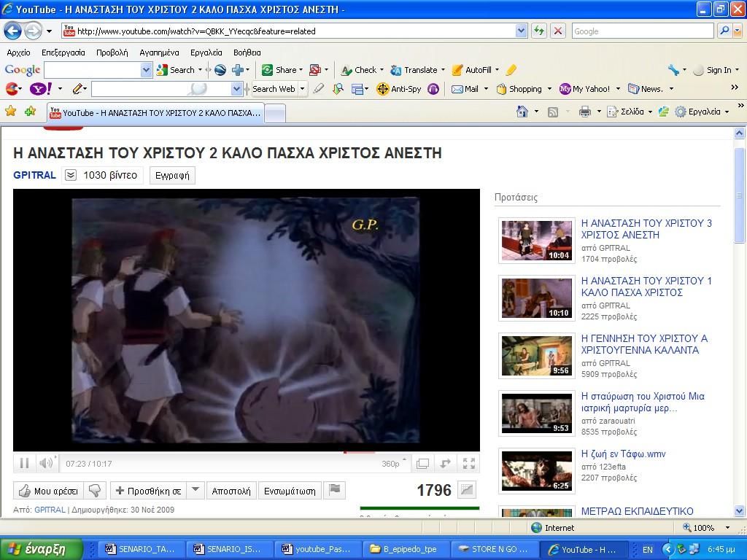Open the Η ΑΝΑΣΤΑΣΗ ΤΟΥ ΧΡΙΣΤΟΥ 3 video link
The height and width of the screenshot is (560, 747).
tap(646, 229)
